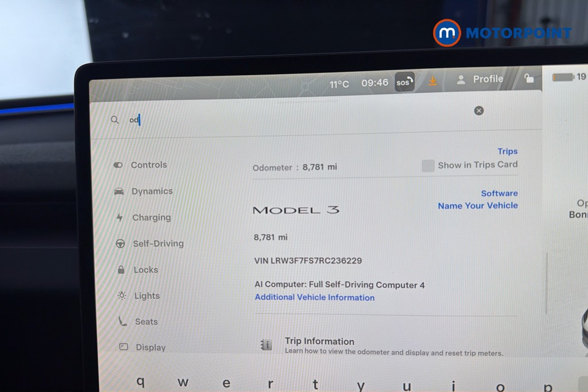Go to Locks settings
This screenshot has height=392, width=588.
pyautogui.click(x=145, y=270)
